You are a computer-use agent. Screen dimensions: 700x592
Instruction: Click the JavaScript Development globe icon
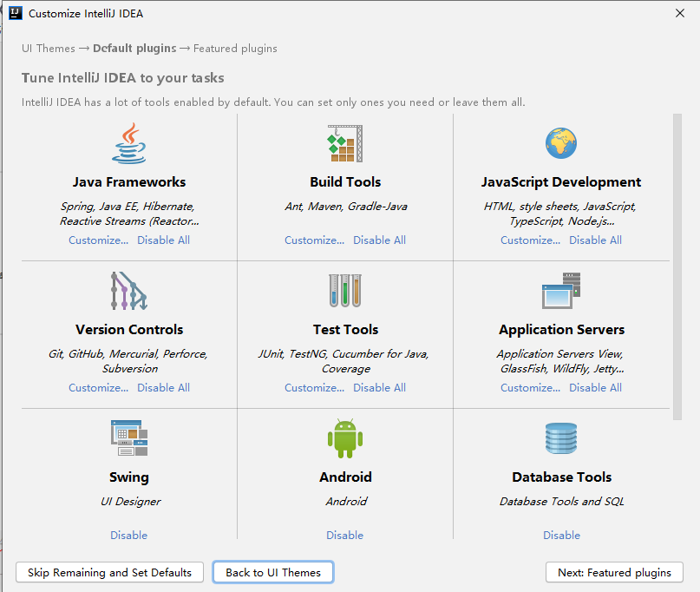click(561, 143)
